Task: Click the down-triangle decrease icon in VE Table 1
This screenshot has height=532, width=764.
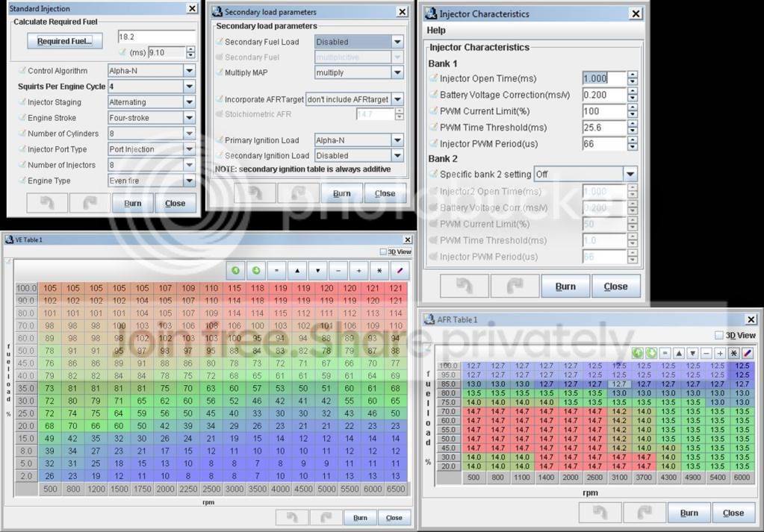Action: click(x=317, y=271)
